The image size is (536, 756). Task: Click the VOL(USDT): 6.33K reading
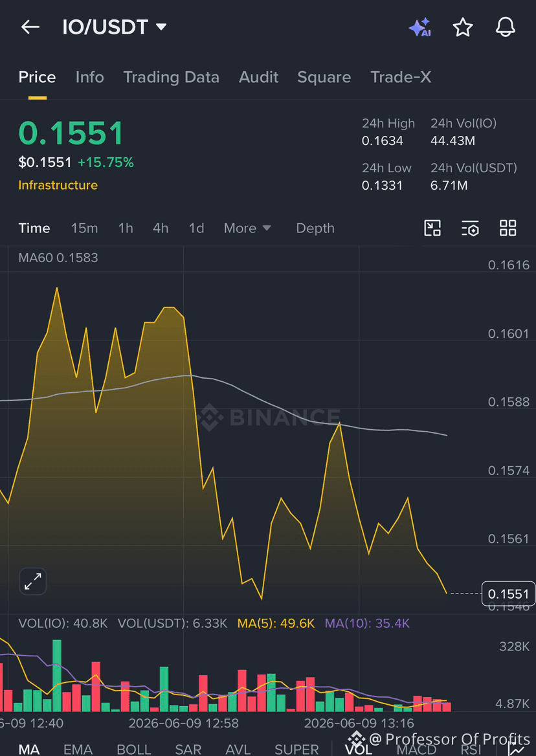tap(173, 623)
